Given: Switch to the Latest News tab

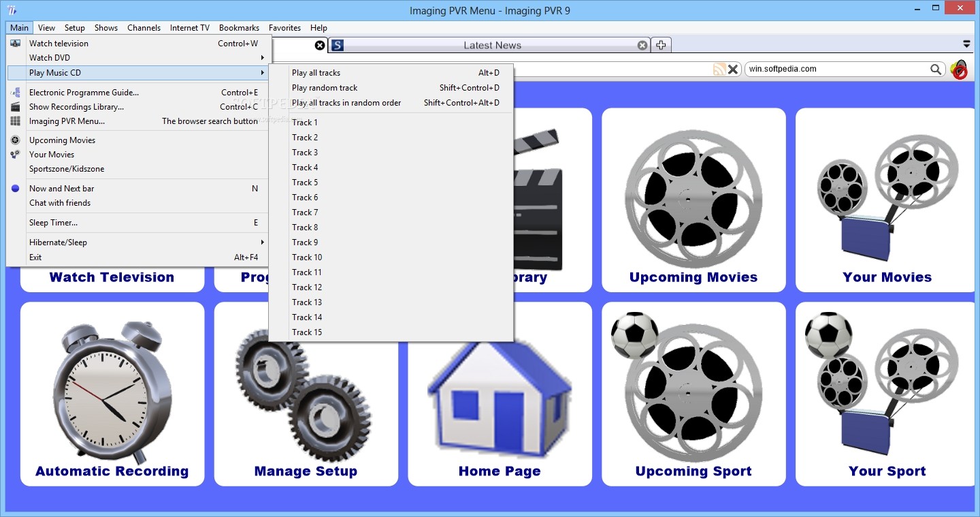Looking at the screenshot, I should click(x=490, y=45).
